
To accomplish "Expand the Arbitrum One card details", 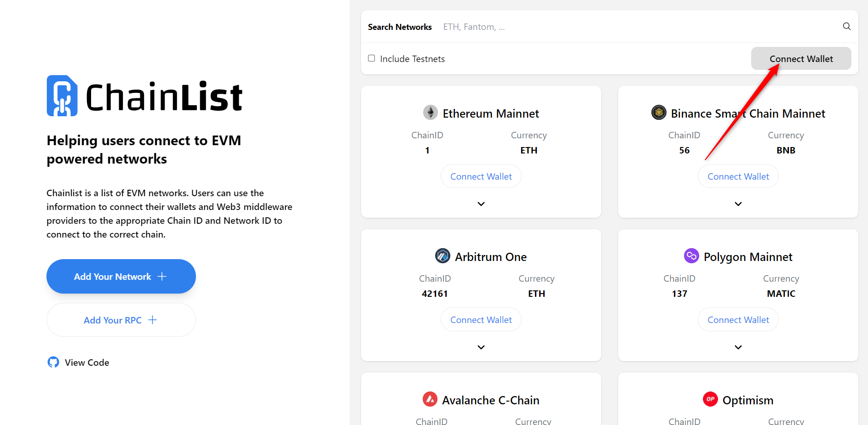I will point(481,347).
